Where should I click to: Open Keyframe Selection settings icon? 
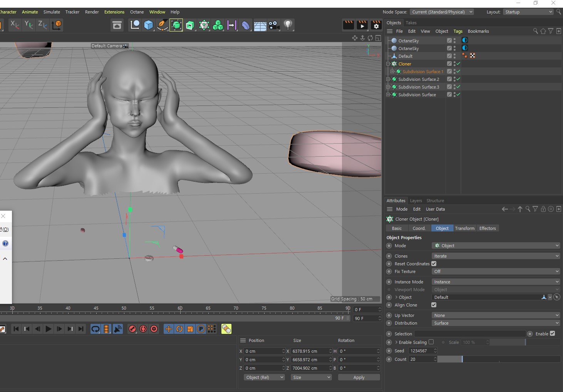(x=154, y=329)
